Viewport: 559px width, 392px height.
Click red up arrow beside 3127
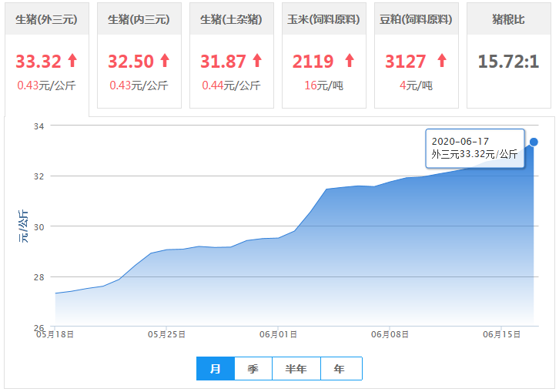click(441, 60)
